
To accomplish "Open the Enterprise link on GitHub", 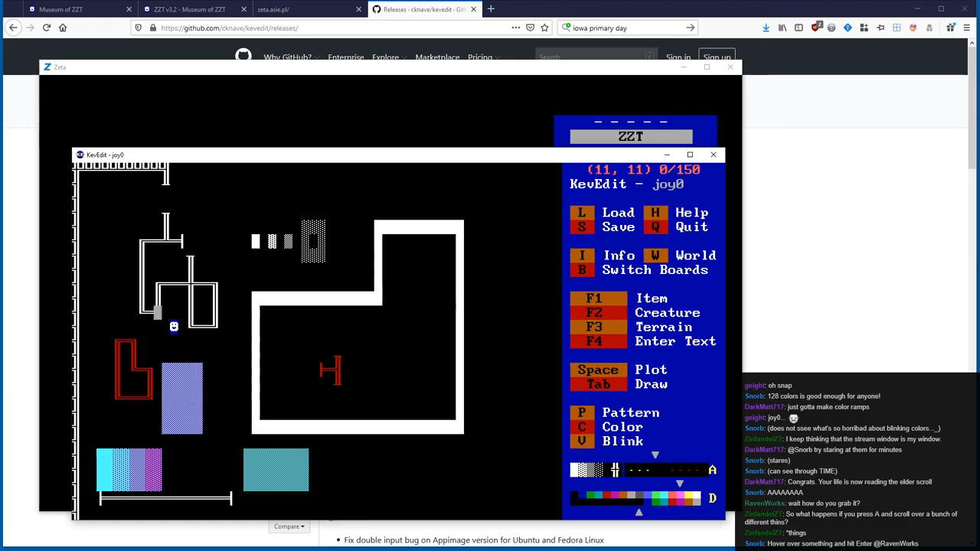I will [346, 57].
